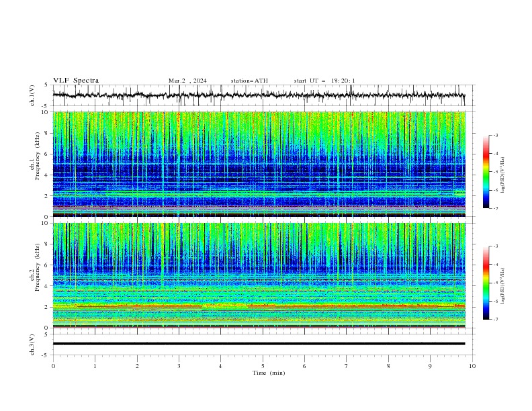
Task: Click the ch.2 color bar log(PSD) label
Action: pos(503,286)
